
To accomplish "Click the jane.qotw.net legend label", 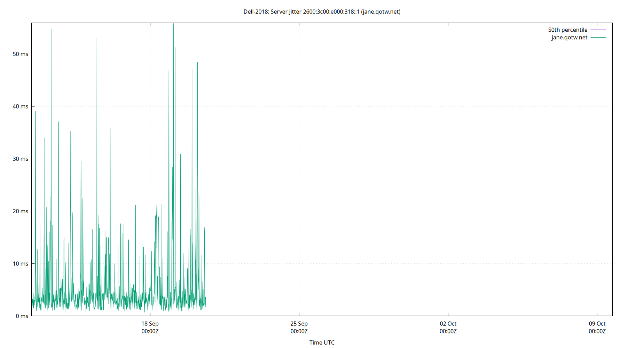I will coord(569,38).
